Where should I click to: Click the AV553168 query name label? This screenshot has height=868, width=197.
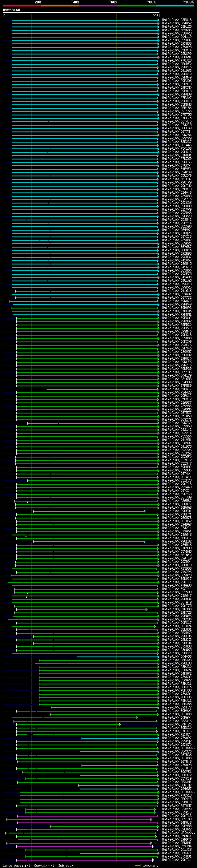coord(11,10)
